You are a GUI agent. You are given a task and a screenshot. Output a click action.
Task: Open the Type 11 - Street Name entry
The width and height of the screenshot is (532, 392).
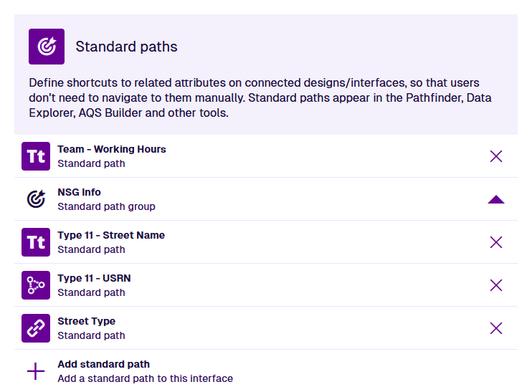(x=110, y=235)
